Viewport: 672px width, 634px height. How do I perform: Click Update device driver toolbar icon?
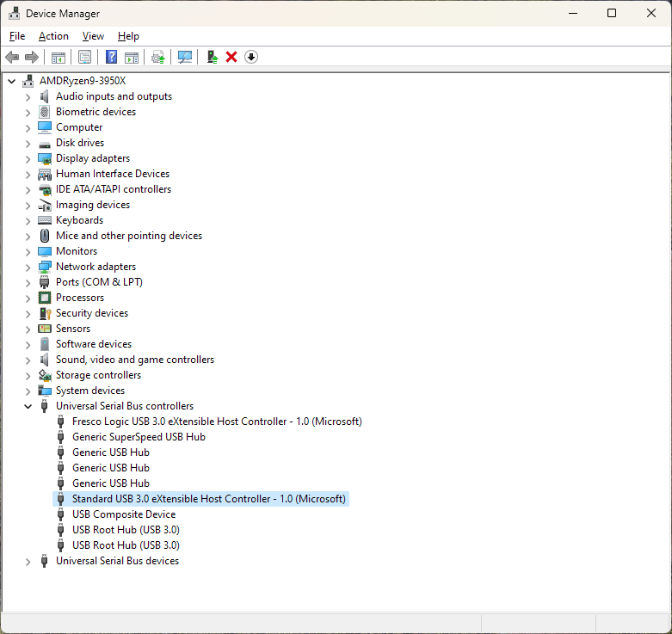click(x=158, y=57)
